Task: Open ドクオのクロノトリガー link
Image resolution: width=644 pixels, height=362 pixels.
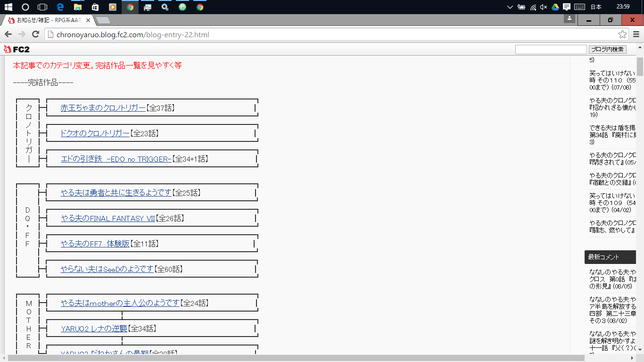Action: click(x=95, y=133)
